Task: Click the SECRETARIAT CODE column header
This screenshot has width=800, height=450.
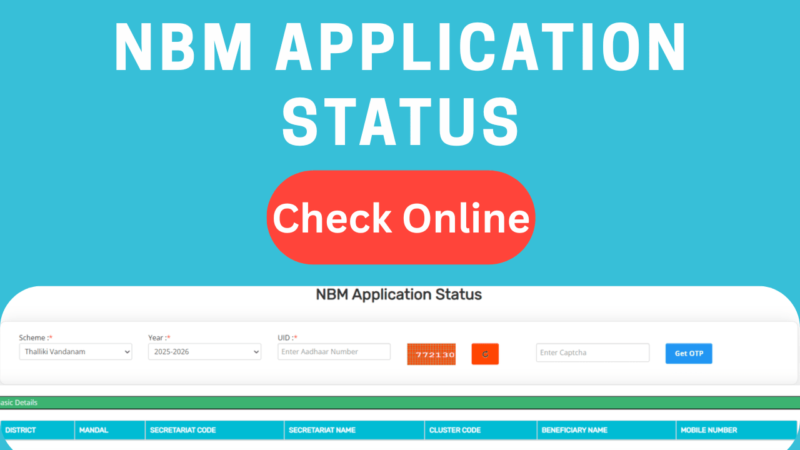Action: click(215, 430)
